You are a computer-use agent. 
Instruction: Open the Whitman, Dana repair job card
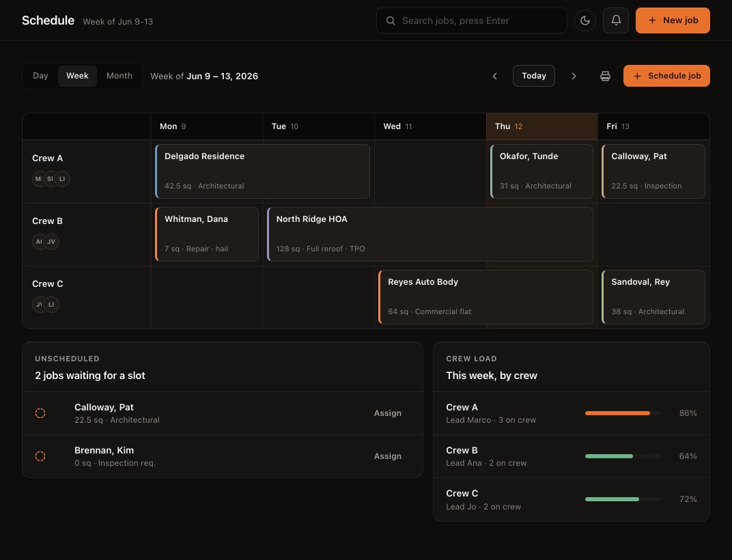tap(207, 234)
